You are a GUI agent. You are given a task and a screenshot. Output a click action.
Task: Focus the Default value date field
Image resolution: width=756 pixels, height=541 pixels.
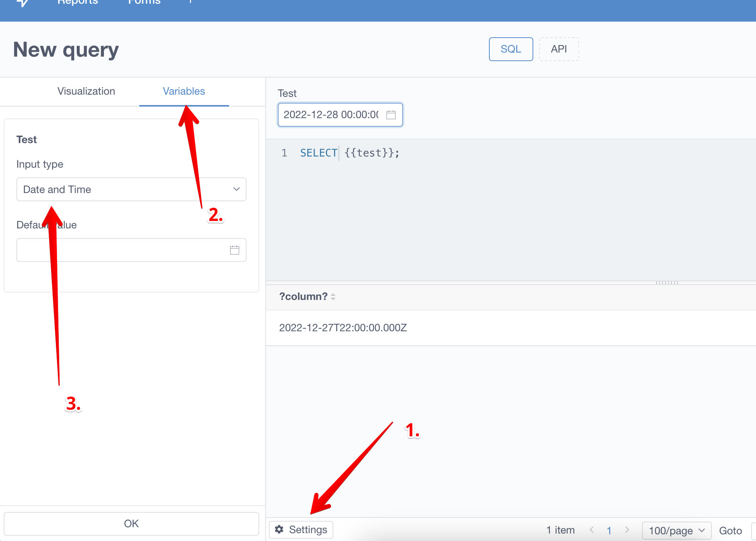click(131, 250)
